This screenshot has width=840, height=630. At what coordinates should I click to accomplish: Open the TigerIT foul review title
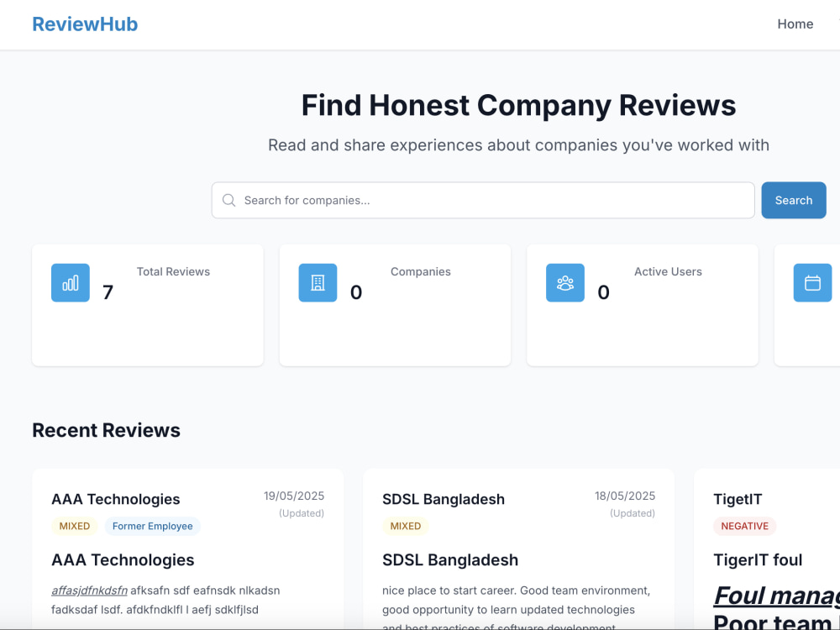coord(758,559)
